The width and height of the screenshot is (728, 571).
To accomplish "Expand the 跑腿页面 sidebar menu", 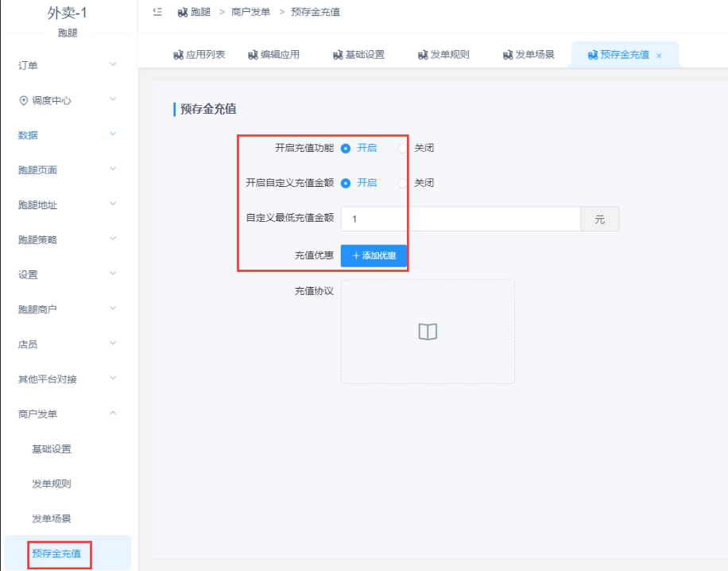I will pyautogui.click(x=68, y=169).
